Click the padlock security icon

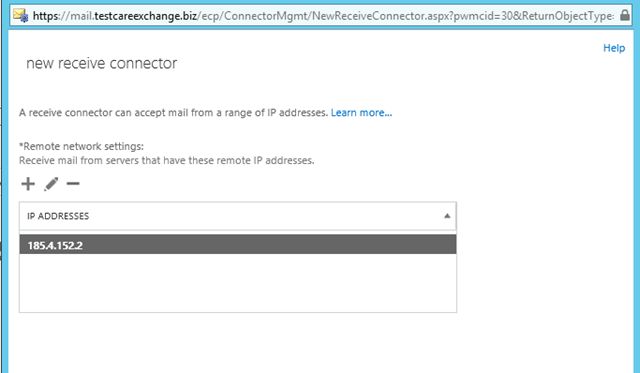click(624, 16)
